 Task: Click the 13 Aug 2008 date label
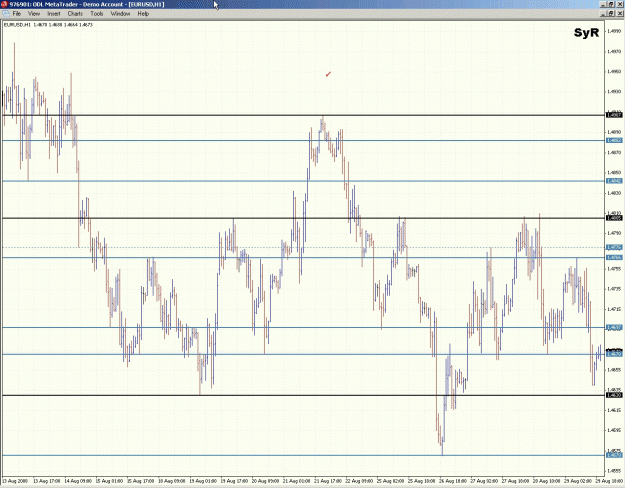(x=16, y=481)
